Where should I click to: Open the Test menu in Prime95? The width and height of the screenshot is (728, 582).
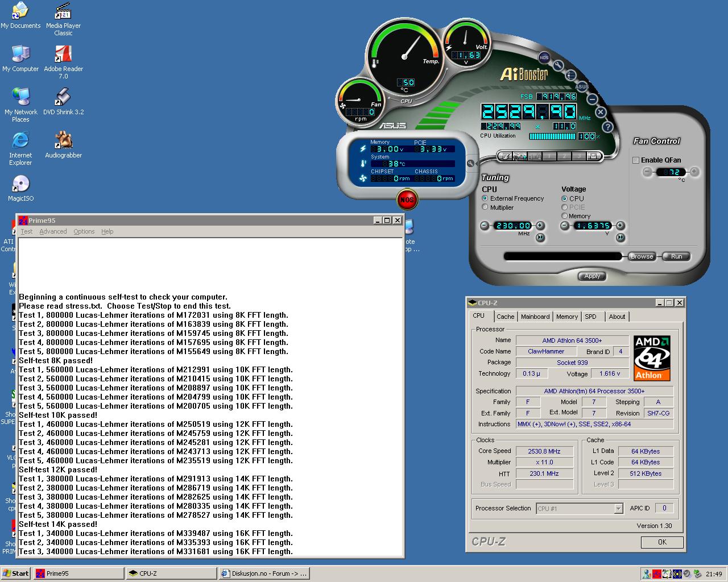(x=27, y=231)
